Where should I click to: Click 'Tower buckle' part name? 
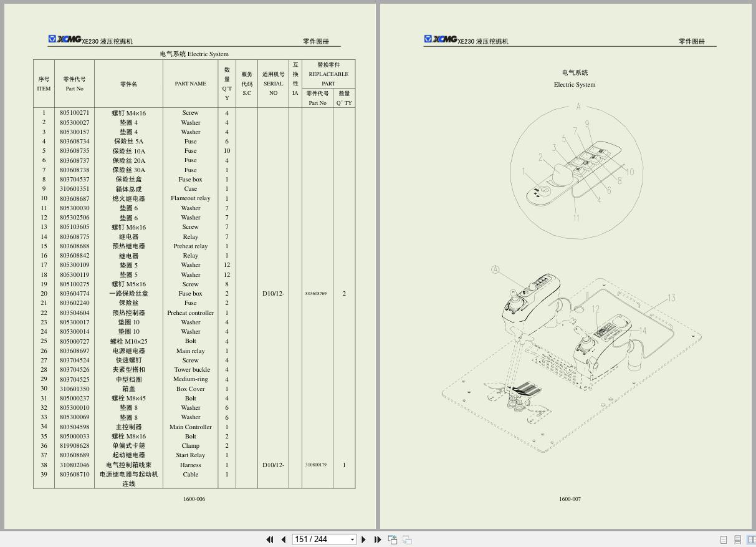click(x=191, y=370)
